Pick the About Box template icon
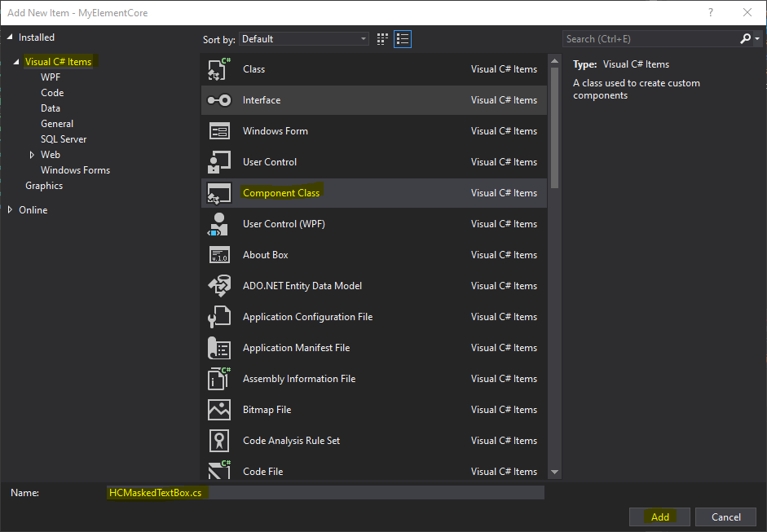This screenshot has width=767, height=532. [219, 255]
